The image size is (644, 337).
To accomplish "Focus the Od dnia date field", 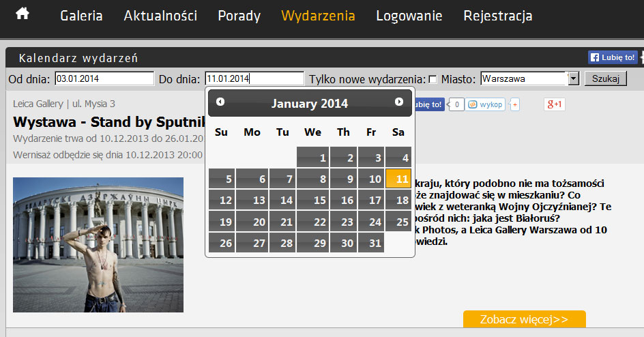I will click(104, 78).
